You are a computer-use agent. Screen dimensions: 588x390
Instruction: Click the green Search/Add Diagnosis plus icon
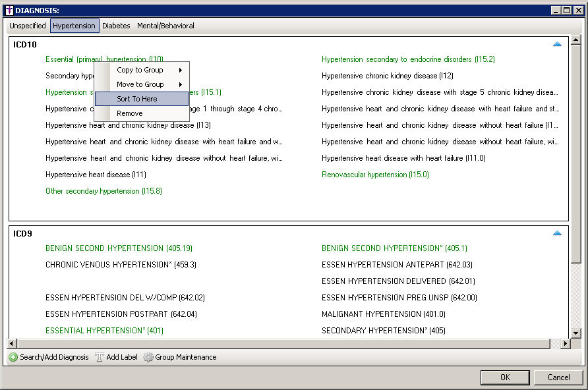[13, 357]
